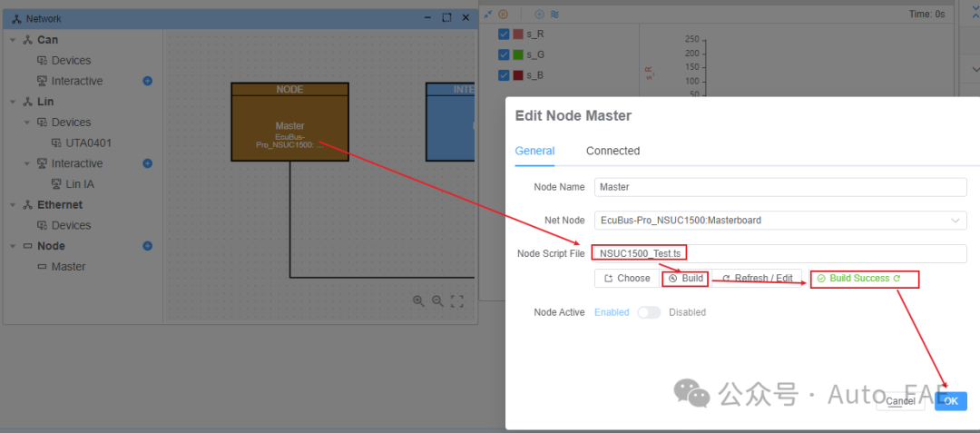Collapse the Lin Interactive subtree

(27, 163)
